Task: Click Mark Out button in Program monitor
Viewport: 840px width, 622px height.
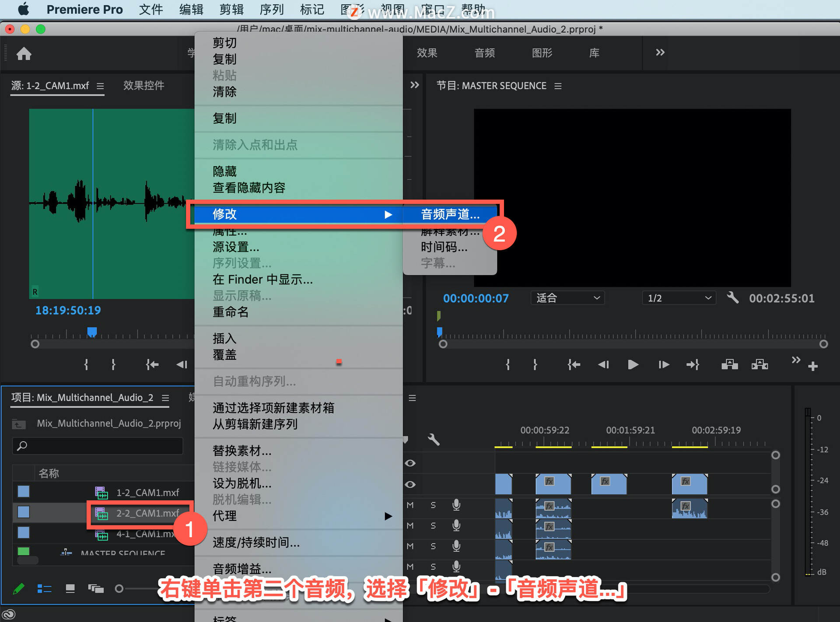Action: pos(535,364)
